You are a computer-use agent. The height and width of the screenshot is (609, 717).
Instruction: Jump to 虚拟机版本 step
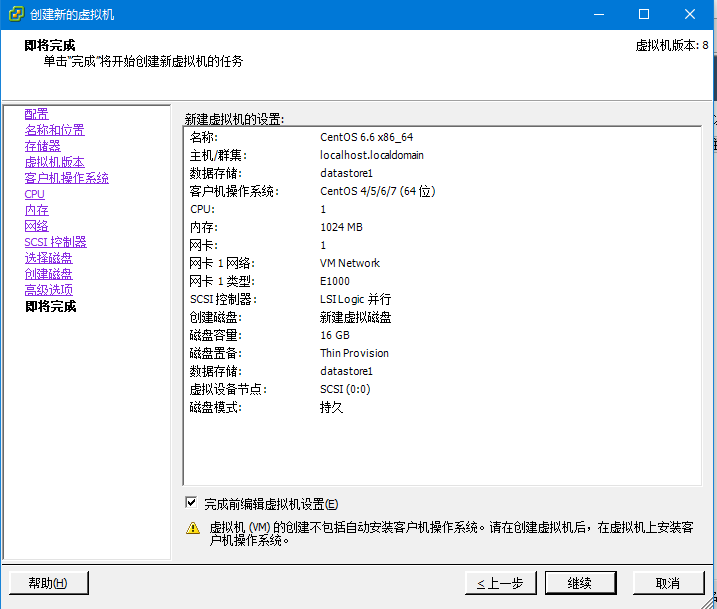click(x=54, y=162)
